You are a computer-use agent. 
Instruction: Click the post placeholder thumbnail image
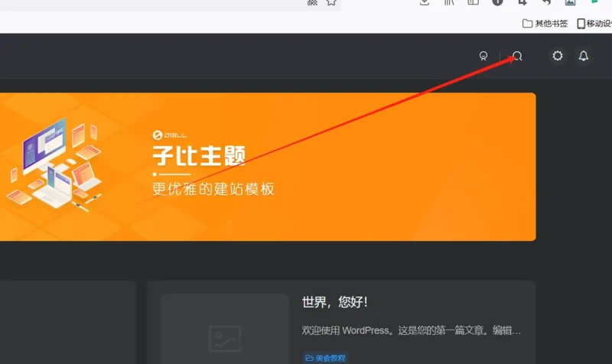tap(224, 330)
